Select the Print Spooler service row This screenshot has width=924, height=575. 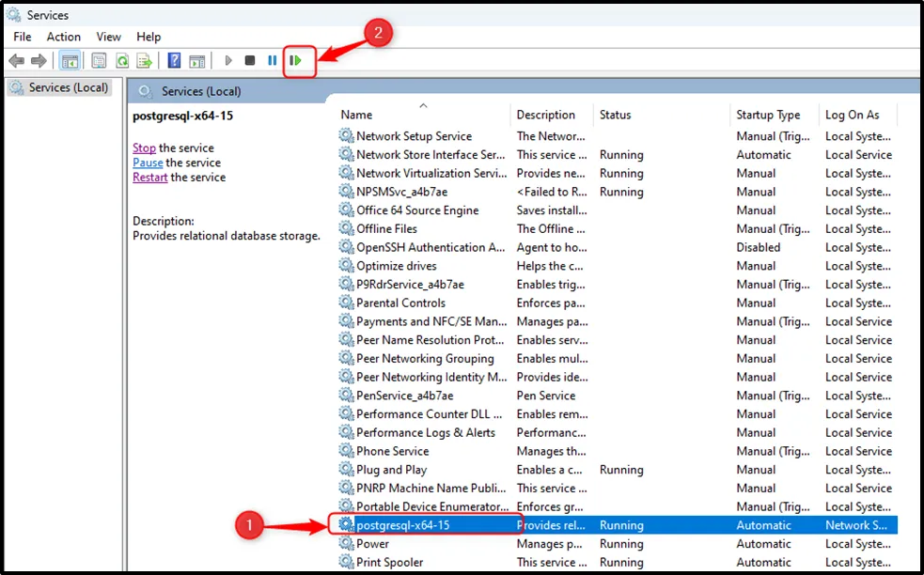(392, 562)
